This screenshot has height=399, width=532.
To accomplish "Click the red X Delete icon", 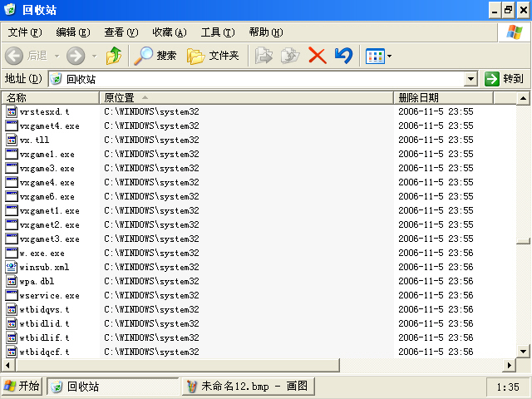I will (318, 56).
